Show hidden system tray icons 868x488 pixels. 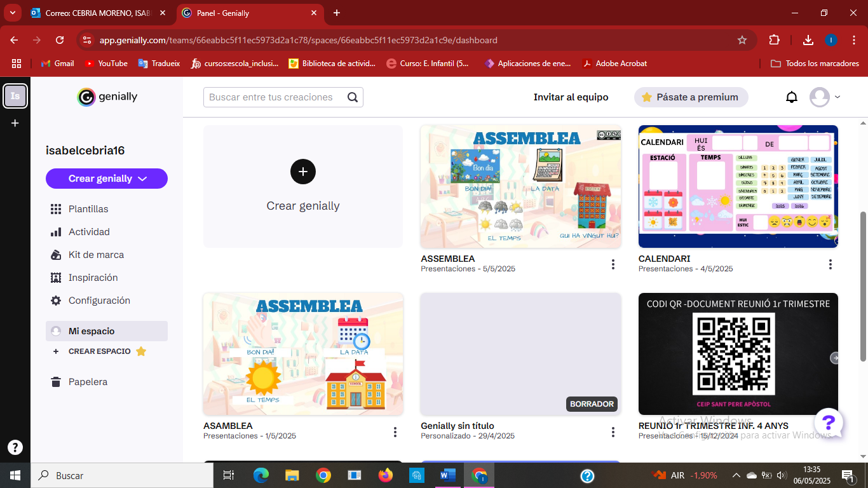[x=736, y=475]
